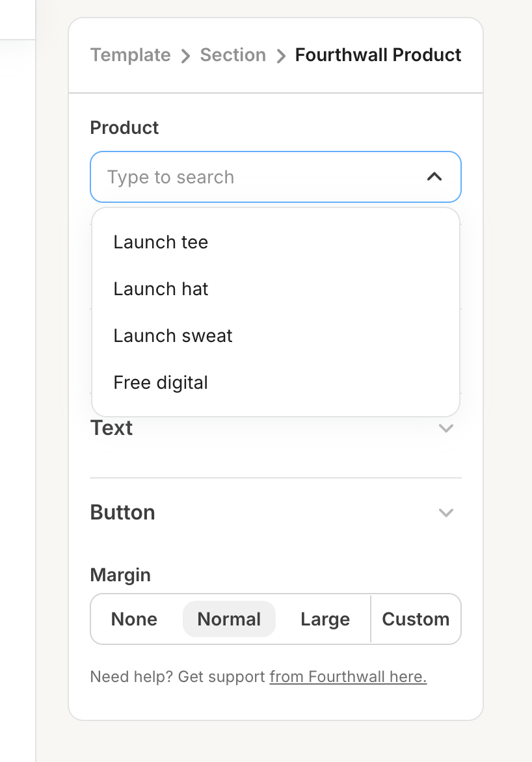
Task: Click the chevron icon beside Button
Action: 446,513
